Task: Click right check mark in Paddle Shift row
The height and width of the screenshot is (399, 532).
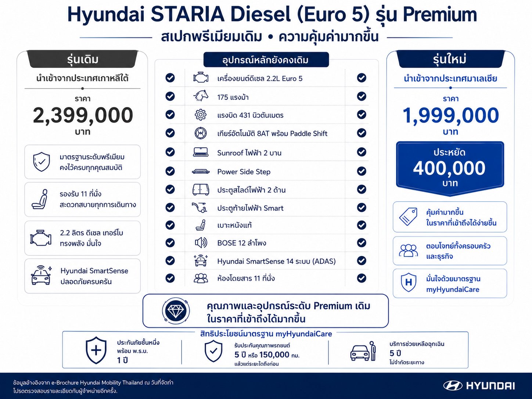Action: [362, 133]
